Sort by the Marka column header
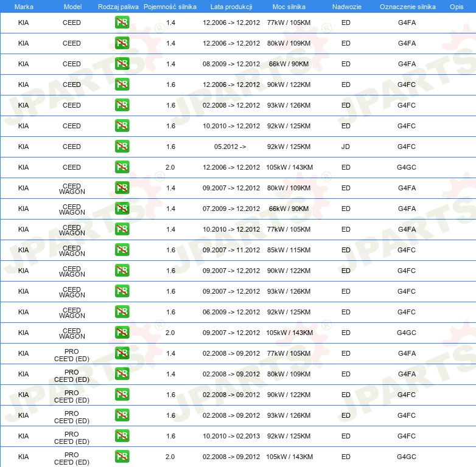 click(x=24, y=7)
